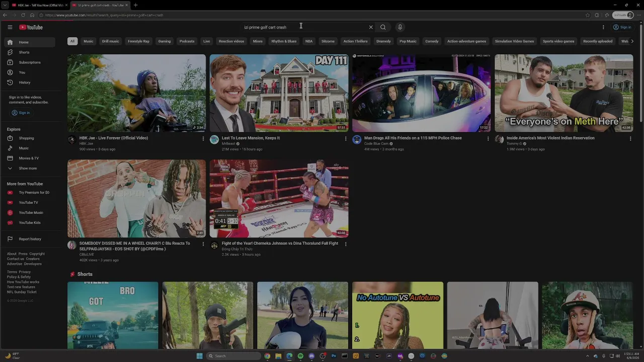Open the You sidebar entry
This screenshot has width=644, height=362.
[x=30, y=72]
